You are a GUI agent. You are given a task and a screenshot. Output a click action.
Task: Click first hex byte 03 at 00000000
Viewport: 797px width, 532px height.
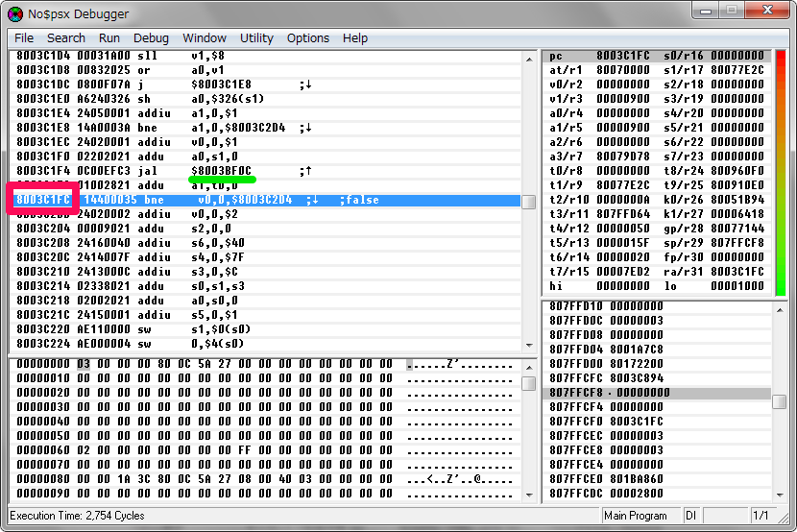[x=84, y=364]
